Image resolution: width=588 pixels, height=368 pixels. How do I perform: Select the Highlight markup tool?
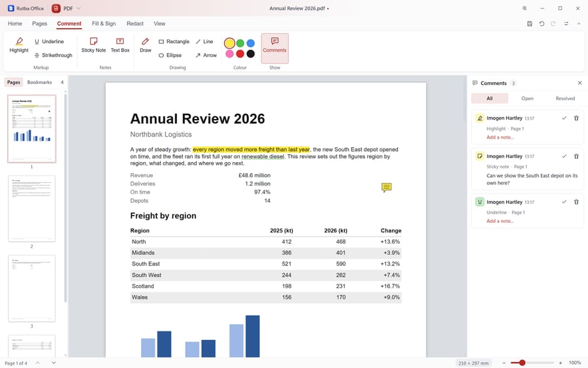click(x=19, y=45)
